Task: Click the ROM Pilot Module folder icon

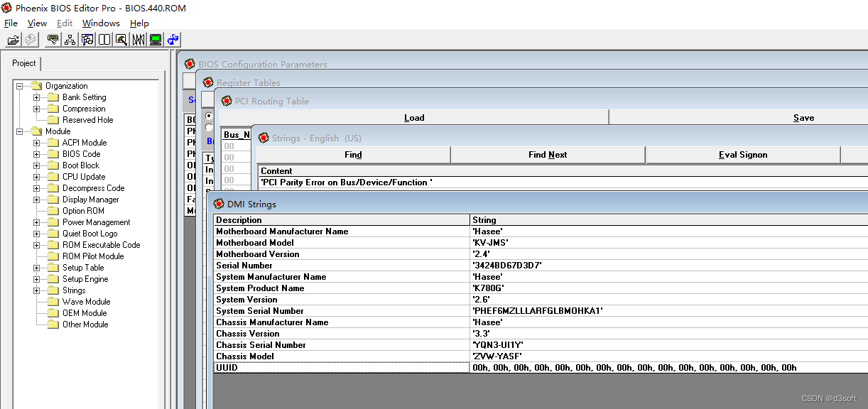Action: coord(53,256)
